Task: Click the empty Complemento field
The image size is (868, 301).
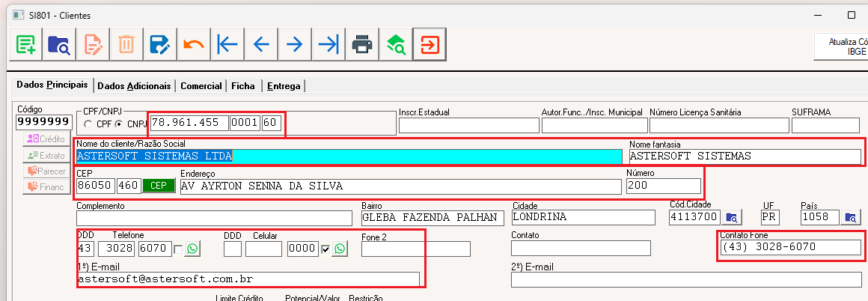Action: click(x=214, y=218)
